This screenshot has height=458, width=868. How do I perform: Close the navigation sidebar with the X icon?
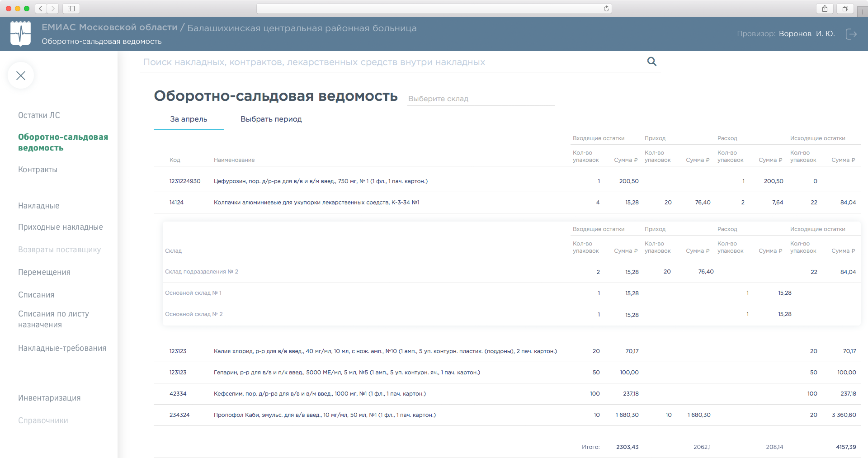(20, 76)
